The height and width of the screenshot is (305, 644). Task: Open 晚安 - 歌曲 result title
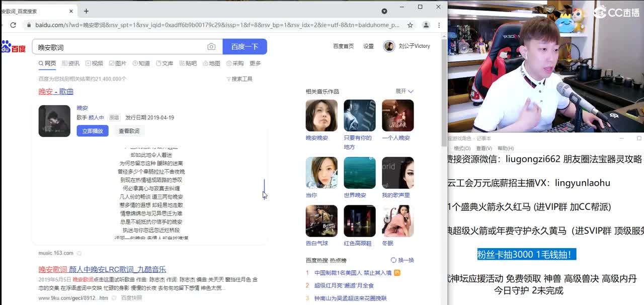[x=56, y=91]
